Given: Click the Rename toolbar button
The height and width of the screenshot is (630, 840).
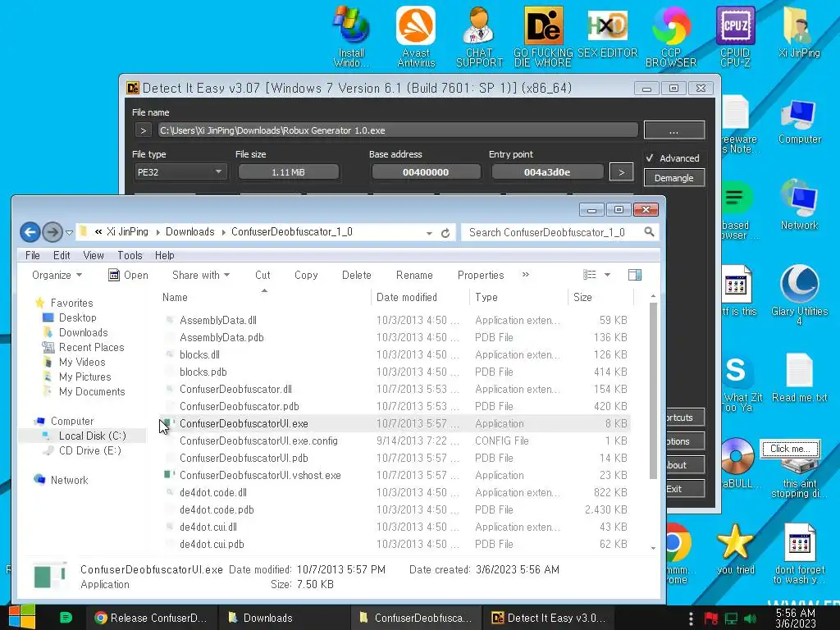Looking at the screenshot, I should (x=414, y=275).
